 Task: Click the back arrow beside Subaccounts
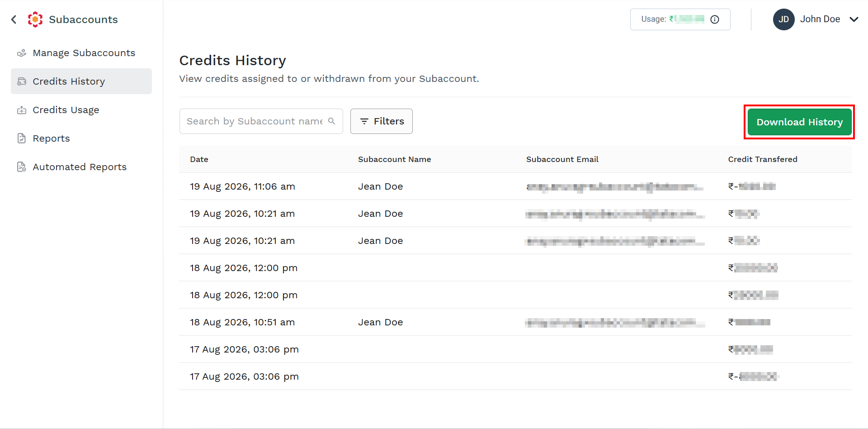coord(14,19)
